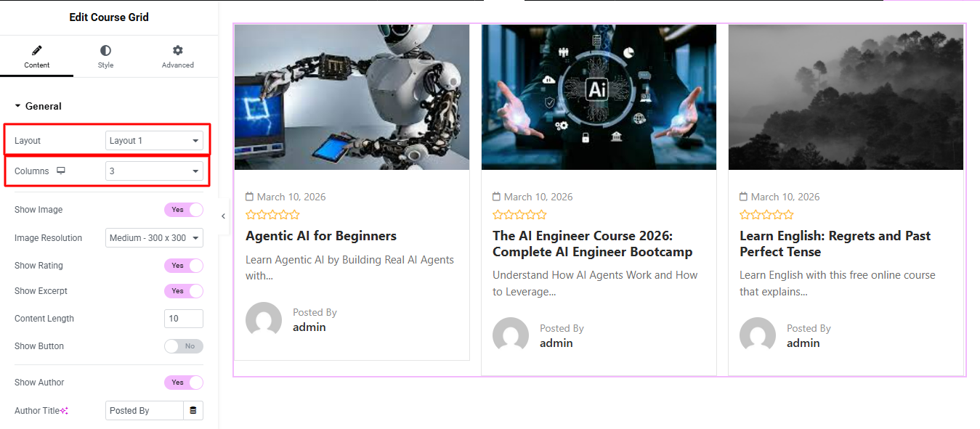980x429 pixels.
Task: Click the AI sparkle icon next to Author Title
Action: [x=65, y=411]
